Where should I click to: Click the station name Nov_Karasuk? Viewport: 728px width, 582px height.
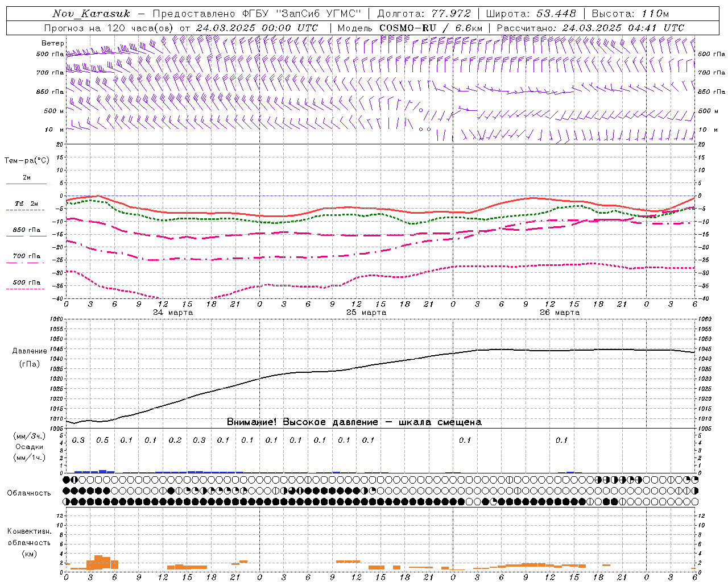(92, 14)
